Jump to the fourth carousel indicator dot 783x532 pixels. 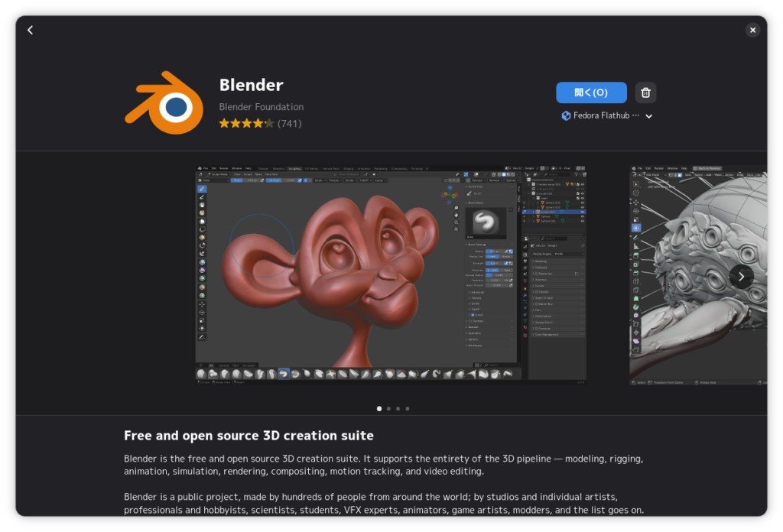pos(407,409)
